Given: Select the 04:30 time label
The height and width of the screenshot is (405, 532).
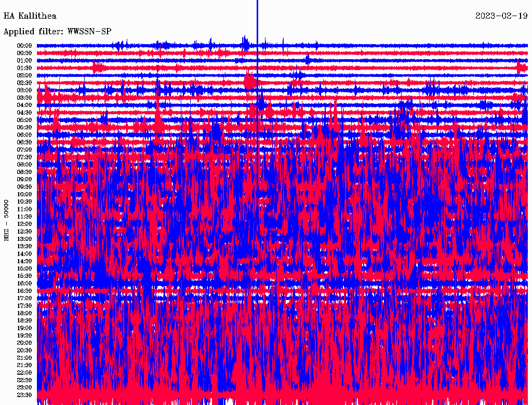Looking at the screenshot, I should click(x=24, y=113).
